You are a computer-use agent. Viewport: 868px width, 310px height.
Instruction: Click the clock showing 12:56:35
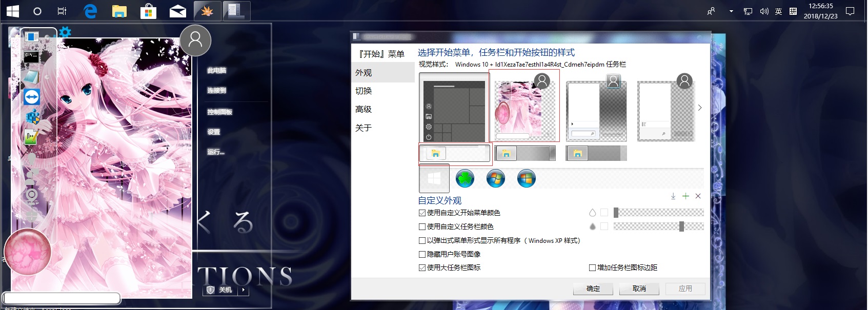point(820,6)
